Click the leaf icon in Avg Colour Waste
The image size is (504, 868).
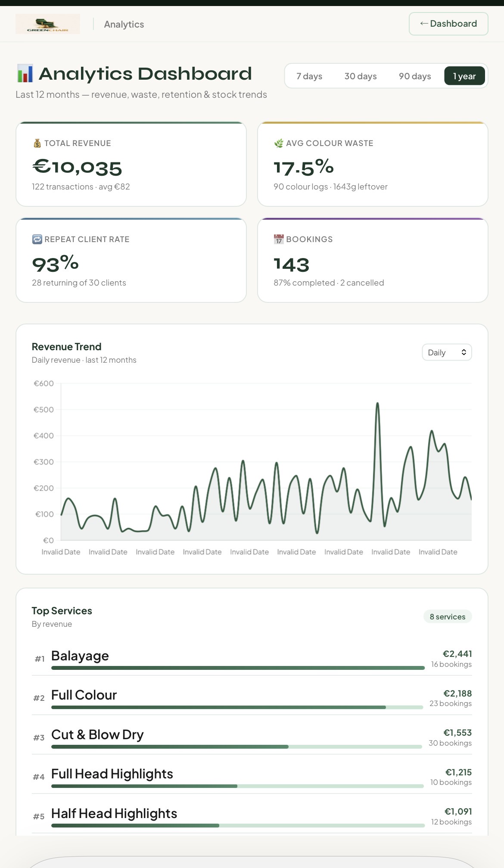click(x=279, y=143)
